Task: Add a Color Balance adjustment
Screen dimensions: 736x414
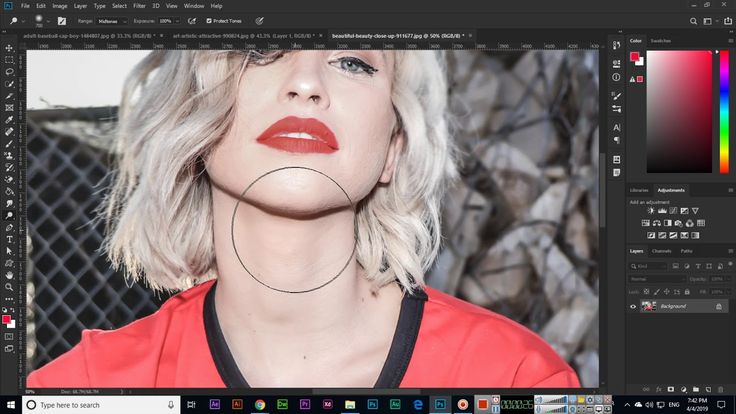Action: (x=657, y=223)
